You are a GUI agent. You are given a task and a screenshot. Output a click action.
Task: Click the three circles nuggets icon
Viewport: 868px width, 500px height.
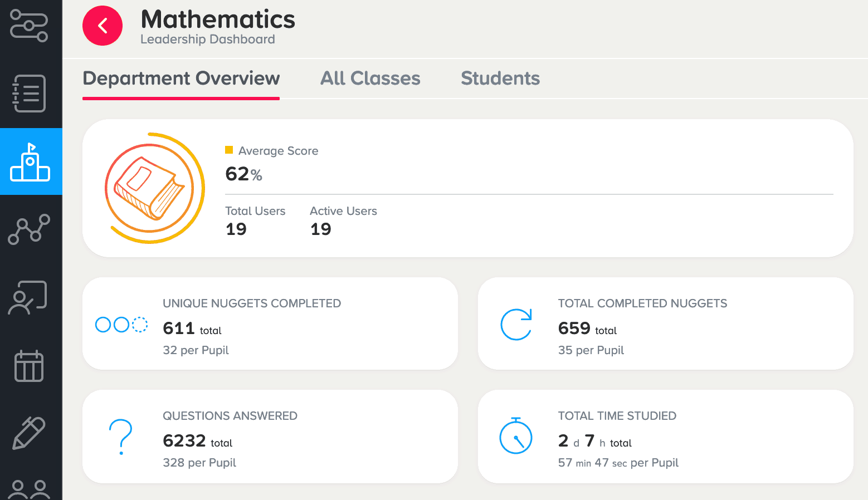tap(121, 325)
